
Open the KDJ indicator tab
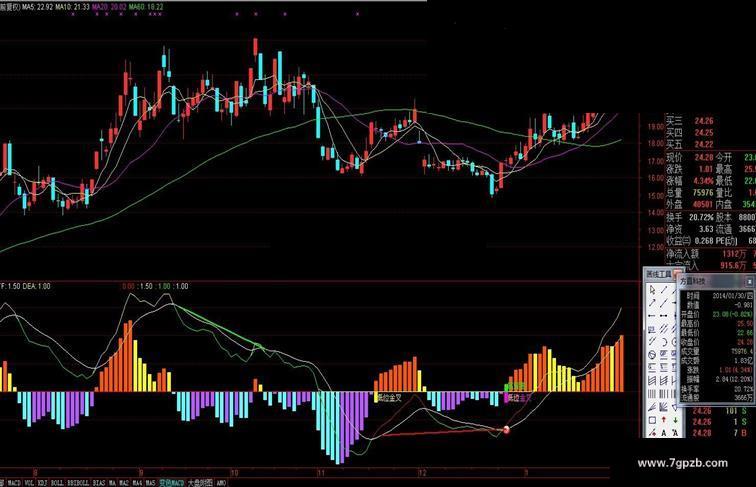(42, 482)
